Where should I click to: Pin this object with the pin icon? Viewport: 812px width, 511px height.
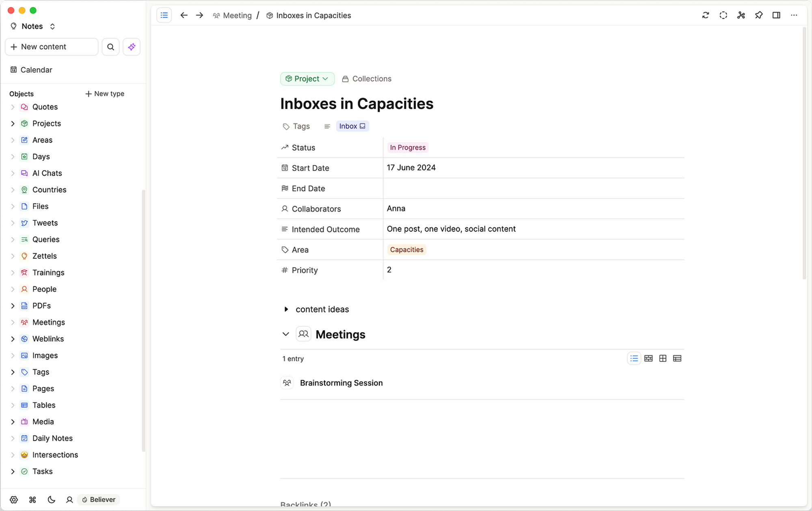759,15
